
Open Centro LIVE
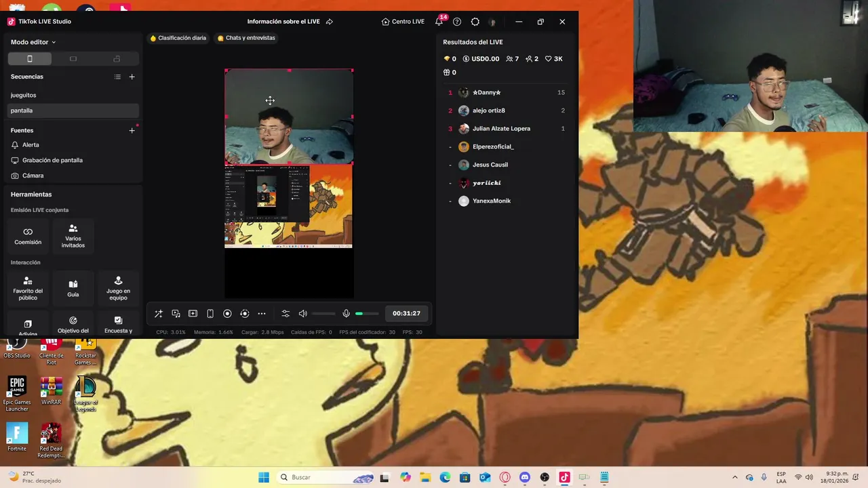(403, 22)
